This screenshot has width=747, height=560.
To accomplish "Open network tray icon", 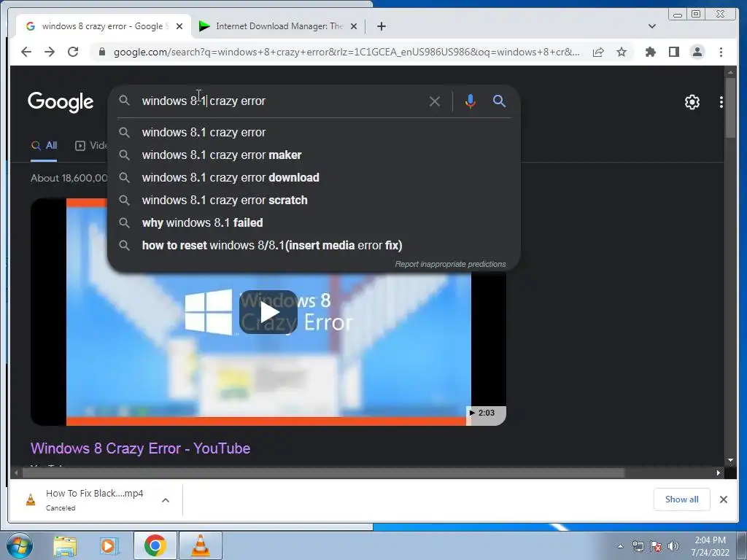I will point(638,546).
